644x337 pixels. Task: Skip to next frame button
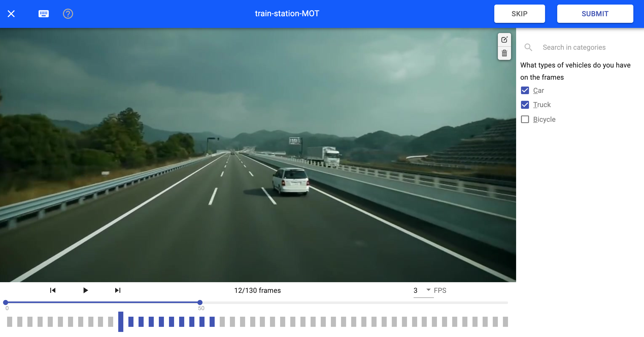click(117, 290)
